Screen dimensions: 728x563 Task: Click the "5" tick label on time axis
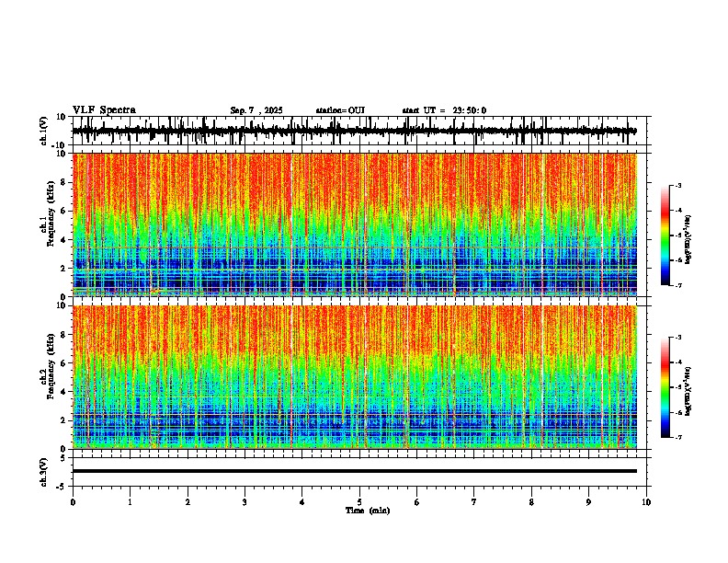coord(359,502)
